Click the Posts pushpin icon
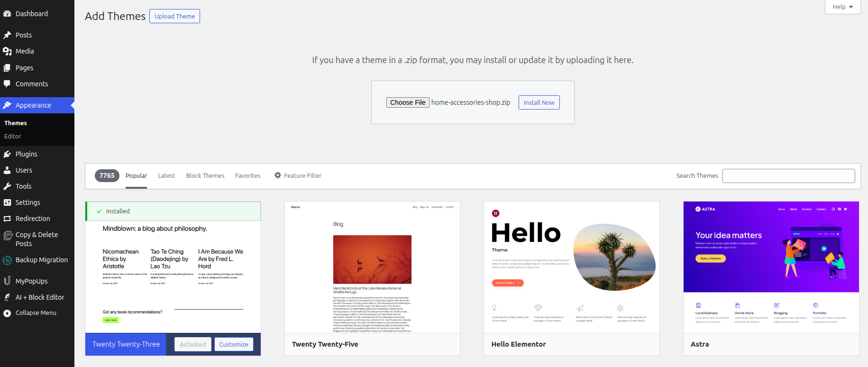 click(7, 35)
